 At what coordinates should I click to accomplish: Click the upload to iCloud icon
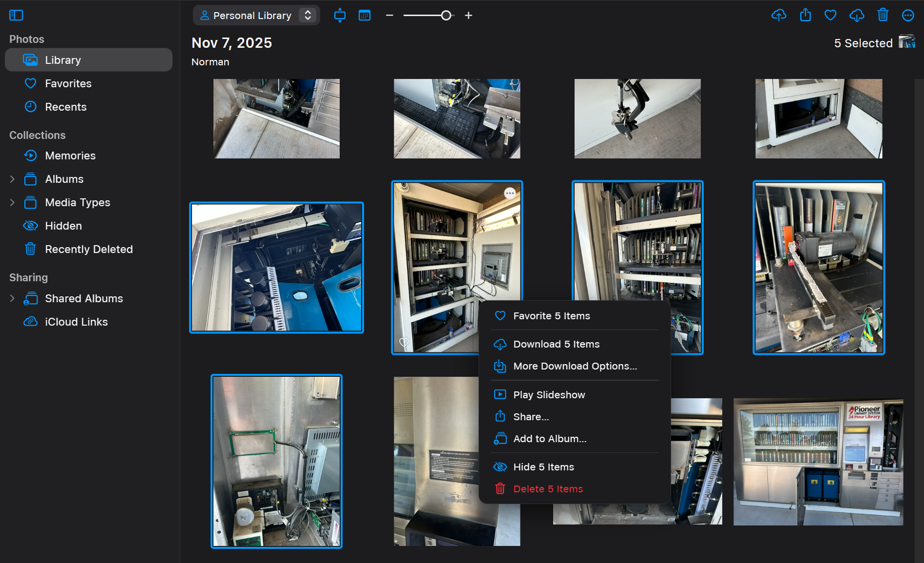pyautogui.click(x=779, y=15)
